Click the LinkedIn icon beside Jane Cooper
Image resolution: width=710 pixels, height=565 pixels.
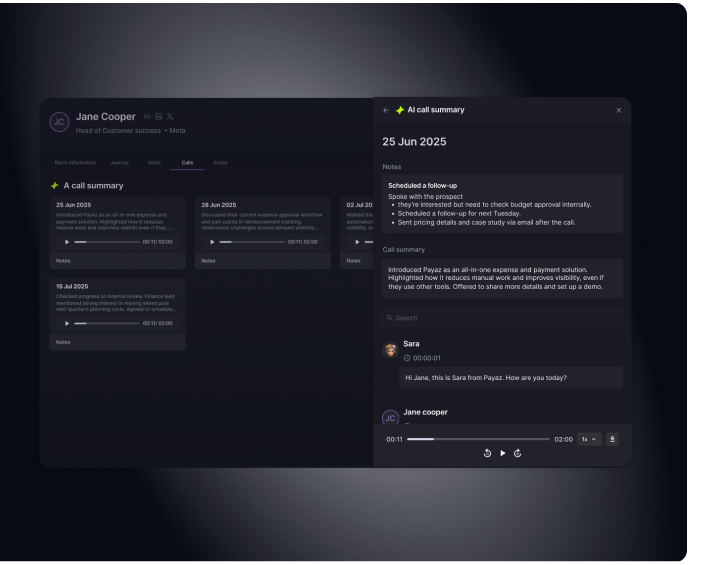pos(158,117)
